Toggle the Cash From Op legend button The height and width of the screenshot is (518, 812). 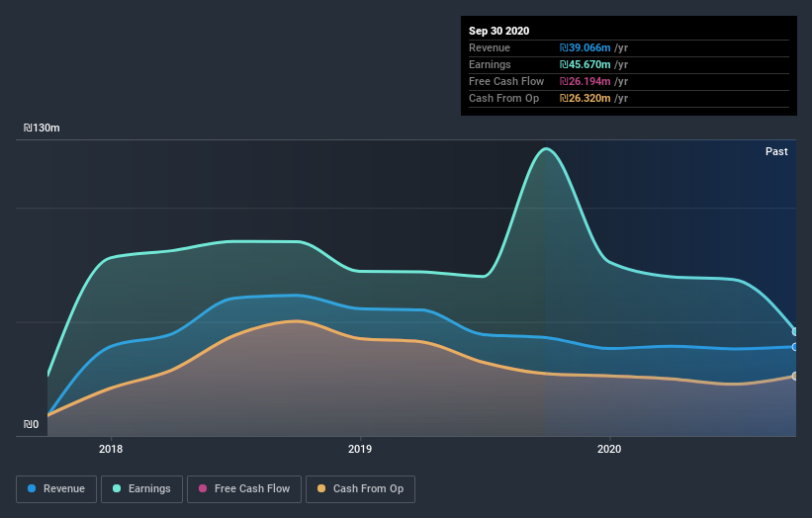pos(360,489)
